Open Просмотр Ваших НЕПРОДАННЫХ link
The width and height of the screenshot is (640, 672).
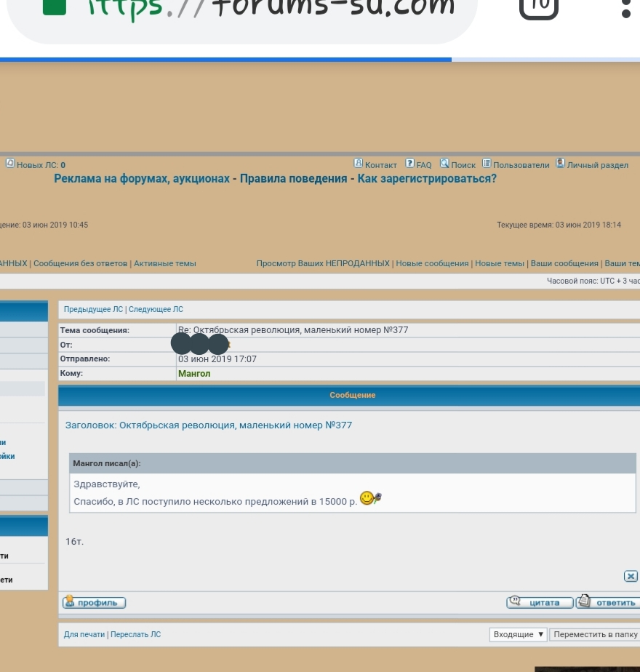click(323, 263)
